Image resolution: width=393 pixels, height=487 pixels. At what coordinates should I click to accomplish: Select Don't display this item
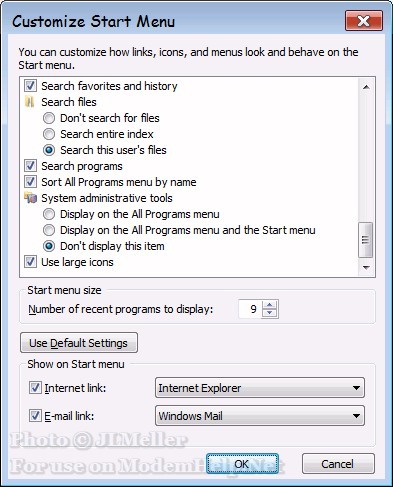[49, 246]
